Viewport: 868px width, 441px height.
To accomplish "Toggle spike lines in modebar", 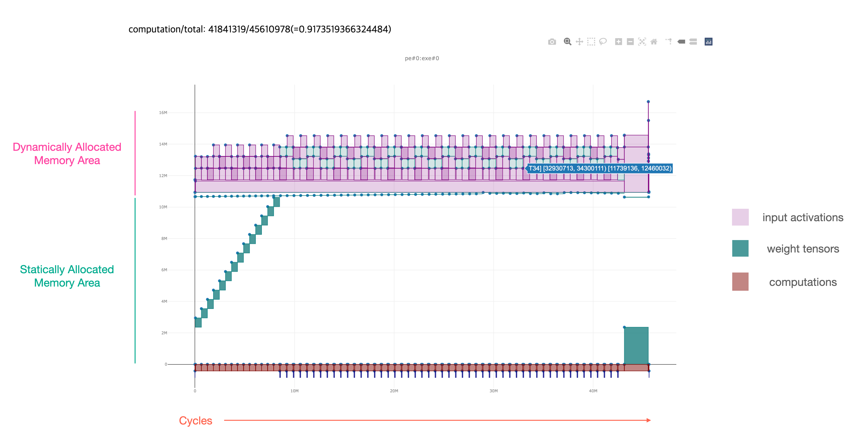I will coord(669,42).
